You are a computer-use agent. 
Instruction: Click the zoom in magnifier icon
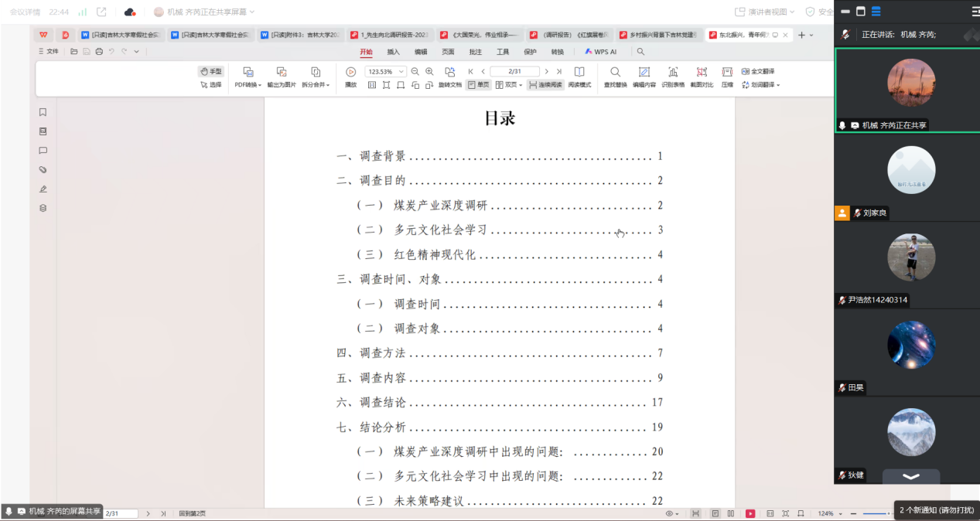pos(430,71)
